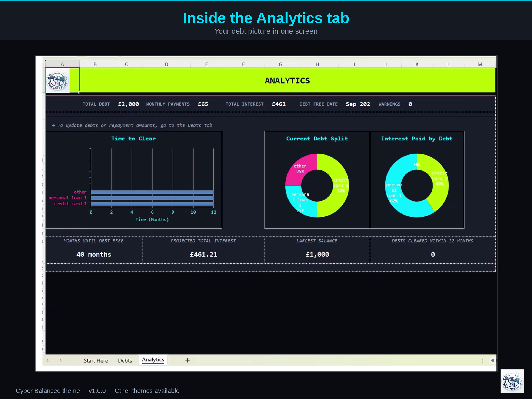Click the TOTAL INTEREST value £461
Viewport: 532px width, 399px height.
click(279, 104)
